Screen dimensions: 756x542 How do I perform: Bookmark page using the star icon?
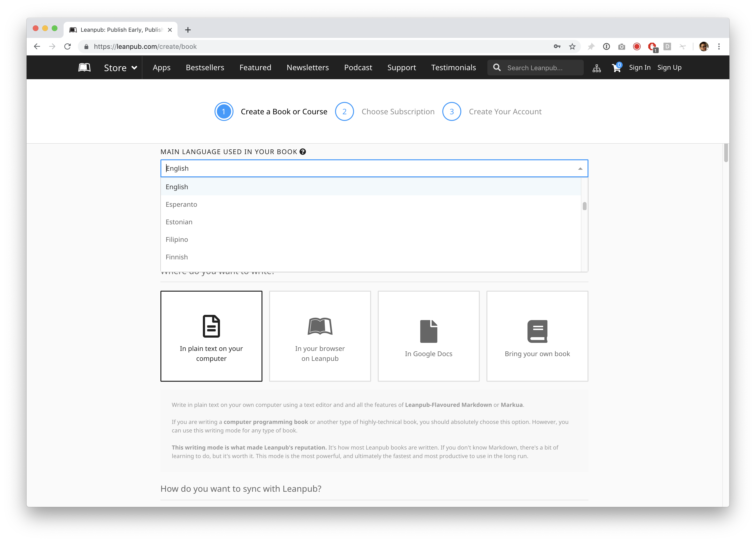tap(572, 47)
